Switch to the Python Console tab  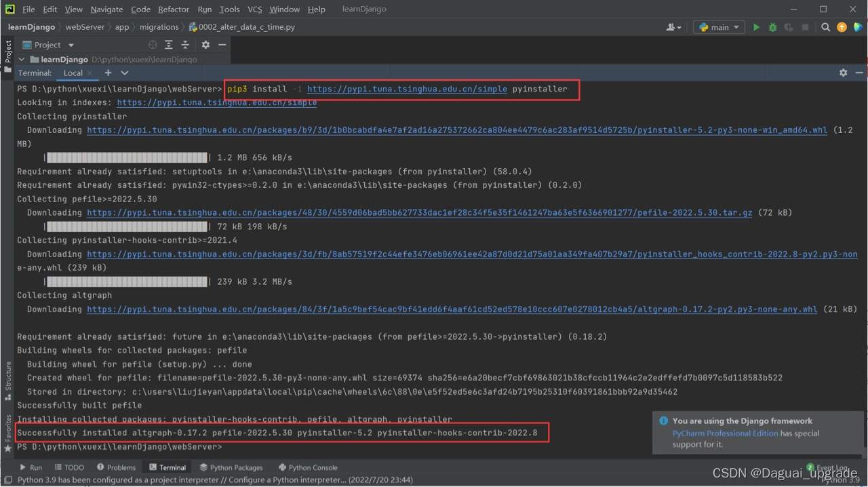[308, 467]
